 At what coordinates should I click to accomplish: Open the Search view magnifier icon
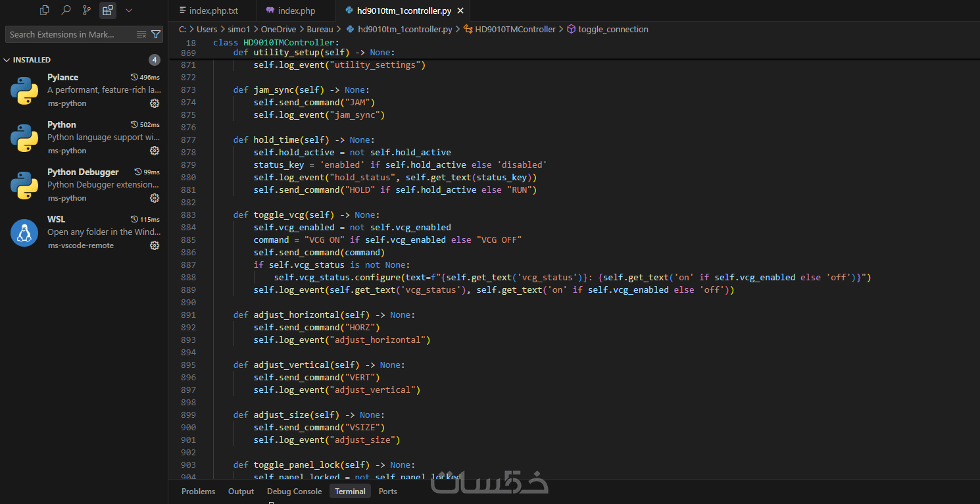[x=66, y=11]
